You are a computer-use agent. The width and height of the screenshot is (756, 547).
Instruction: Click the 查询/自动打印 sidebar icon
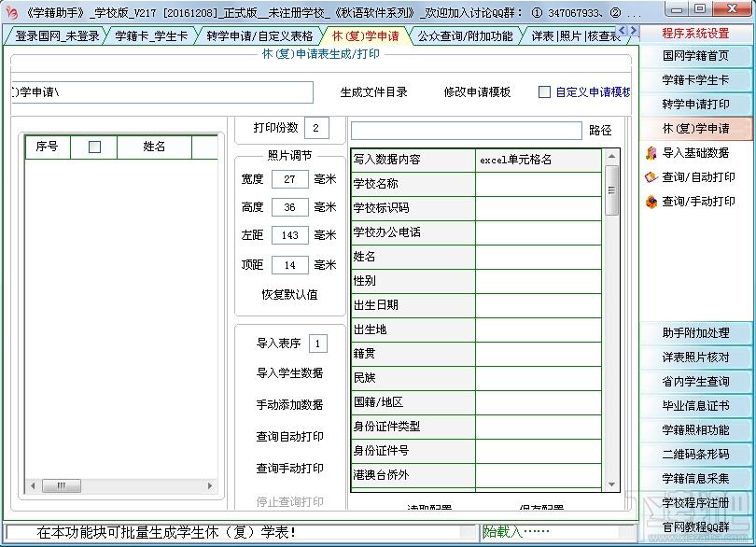click(x=651, y=177)
